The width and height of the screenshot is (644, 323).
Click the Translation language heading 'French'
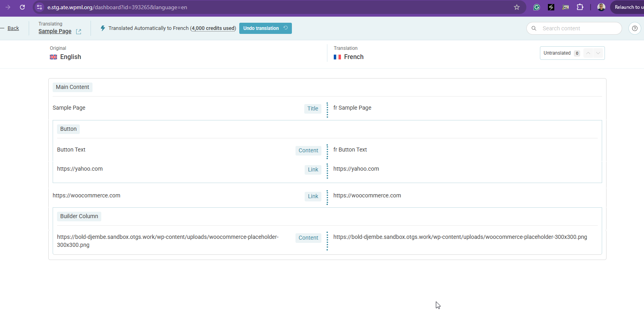click(x=354, y=57)
